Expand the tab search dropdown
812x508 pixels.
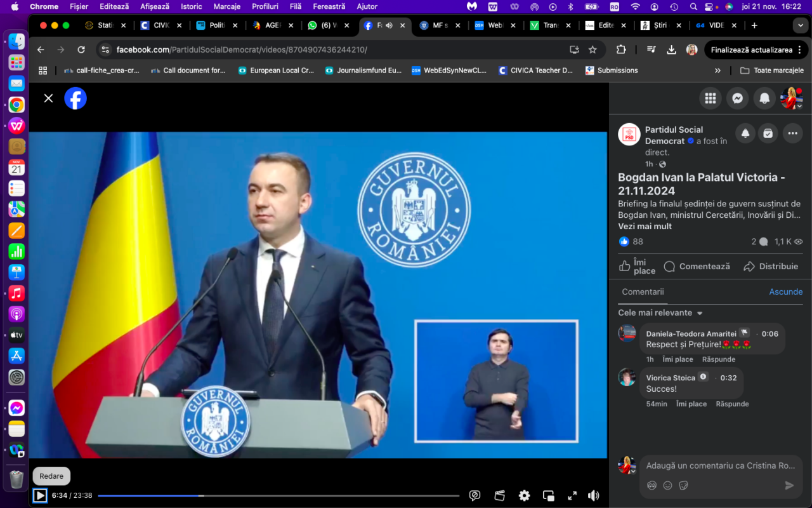(x=801, y=25)
